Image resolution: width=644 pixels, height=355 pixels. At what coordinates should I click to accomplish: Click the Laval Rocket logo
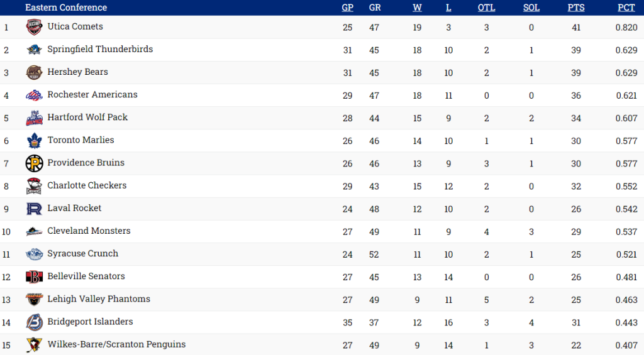point(34,209)
